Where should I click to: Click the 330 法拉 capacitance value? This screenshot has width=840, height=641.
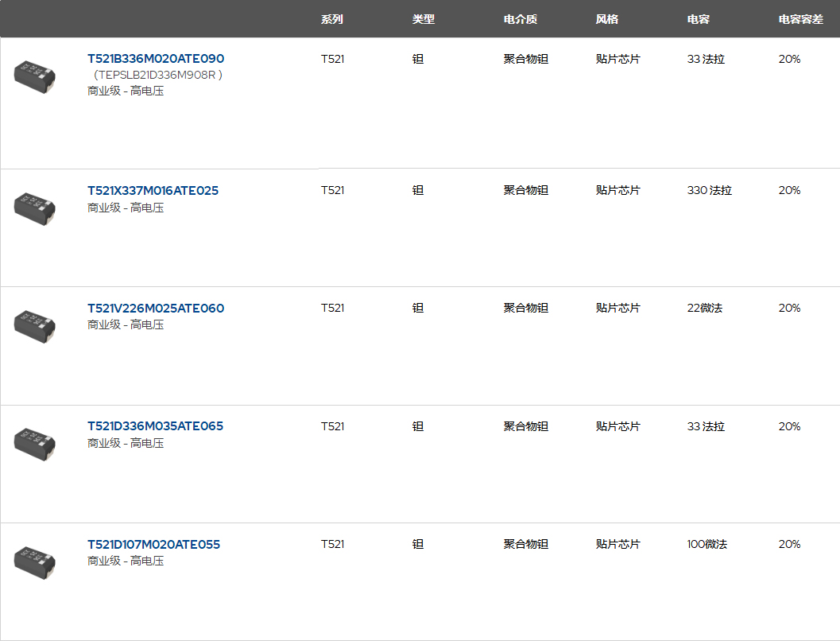click(709, 191)
